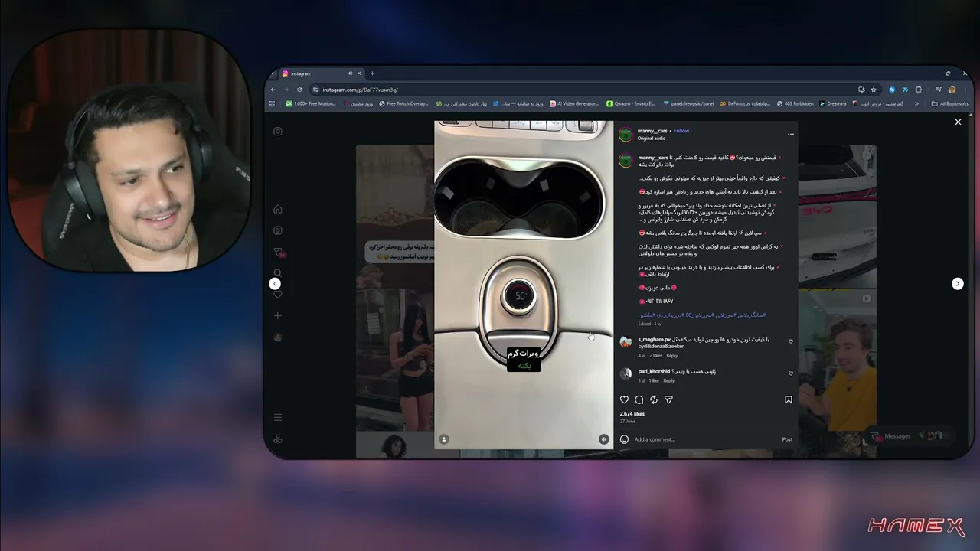Click the manny__cars avatar in the post header
Screen dimensions: 980x551
click(626, 135)
